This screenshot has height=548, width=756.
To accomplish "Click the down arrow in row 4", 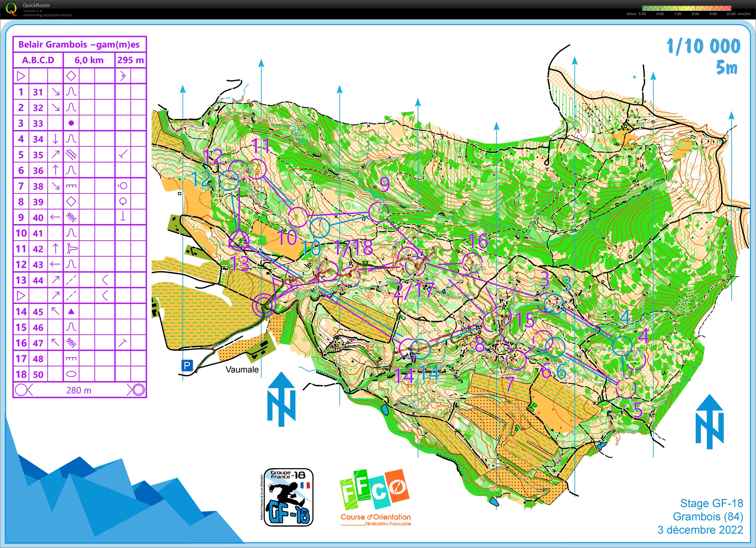I will pyautogui.click(x=55, y=139).
